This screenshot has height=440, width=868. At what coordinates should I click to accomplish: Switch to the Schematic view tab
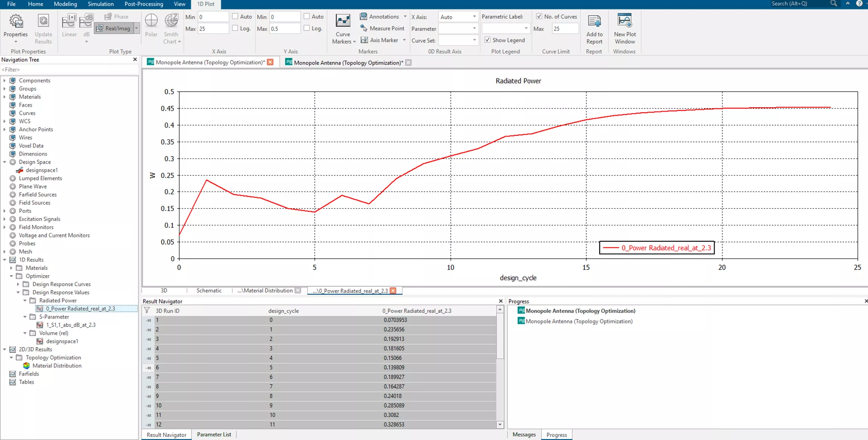209,291
